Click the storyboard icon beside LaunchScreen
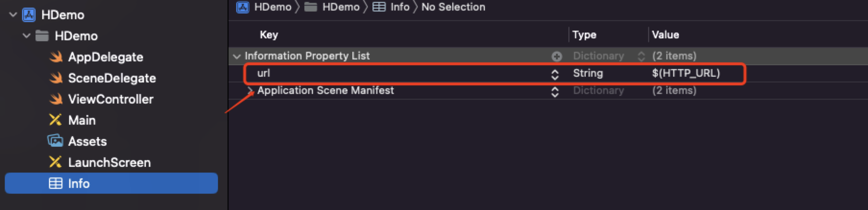Screen dimensions: 868x210 tap(56, 162)
